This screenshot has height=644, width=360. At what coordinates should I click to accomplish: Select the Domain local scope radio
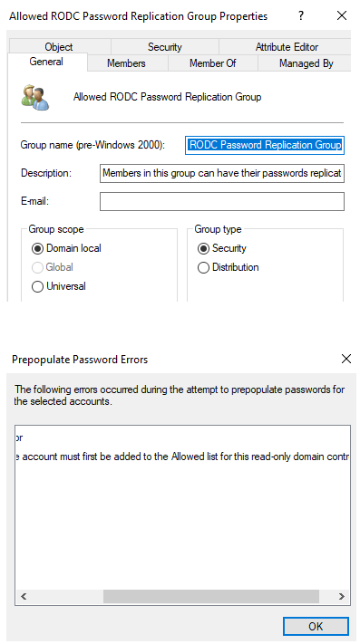(37, 248)
